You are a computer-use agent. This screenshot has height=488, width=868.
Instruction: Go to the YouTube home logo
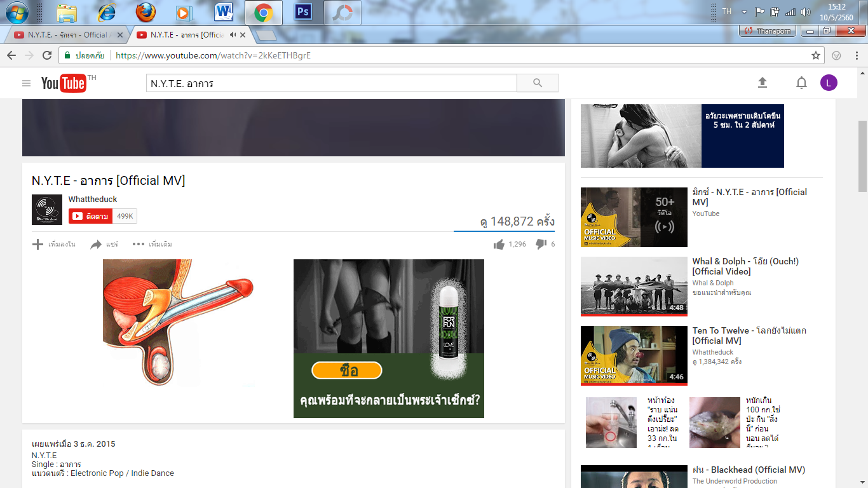(x=64, y=83)
